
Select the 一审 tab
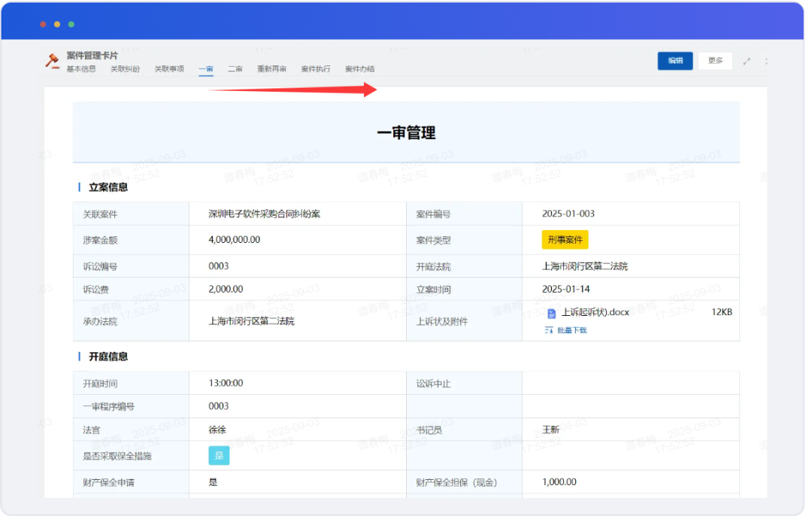pos(208,70)
